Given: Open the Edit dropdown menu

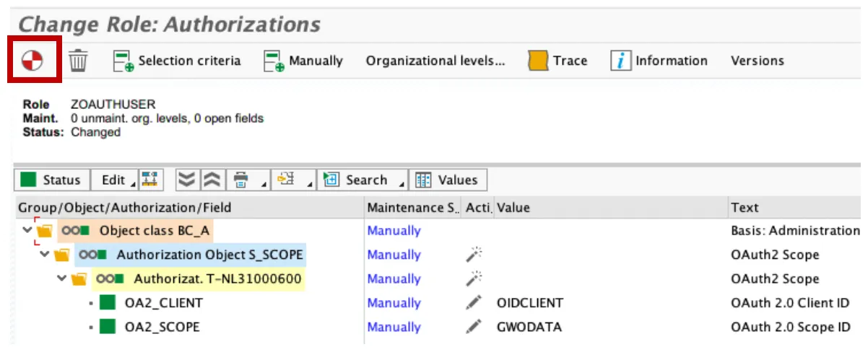Looking at the screenshot, I should click(x=117, y=180).
